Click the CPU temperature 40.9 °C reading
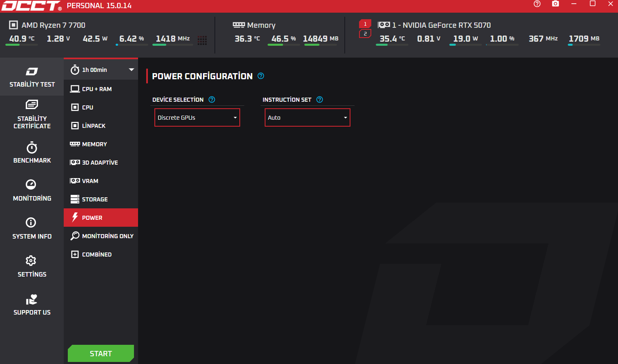This screenshot has height=364, width=618. [22, 39]
